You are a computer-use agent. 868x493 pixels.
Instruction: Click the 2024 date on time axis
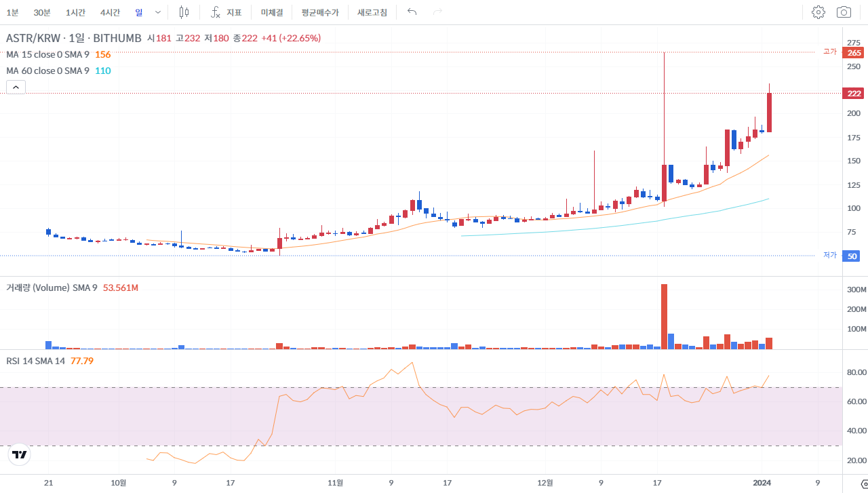(762, 483)
